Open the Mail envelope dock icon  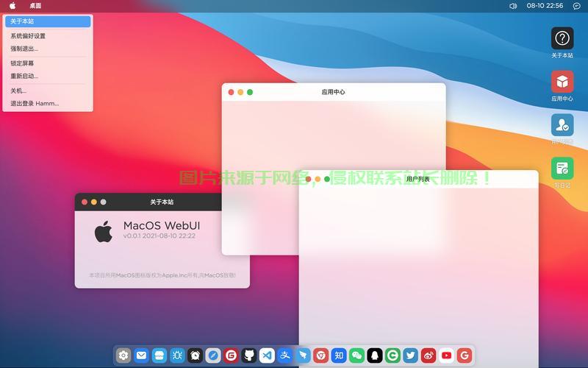[x=141, y=355]
